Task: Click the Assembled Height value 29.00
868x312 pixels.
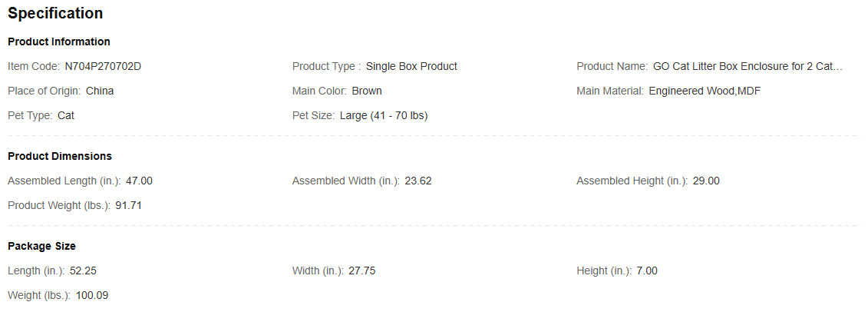Action: coord(706,181)
